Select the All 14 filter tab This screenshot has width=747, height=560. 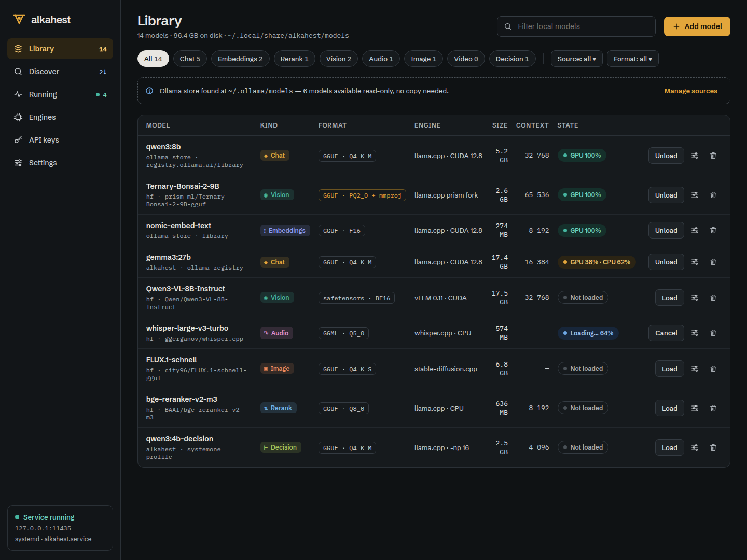pos(153,59)
